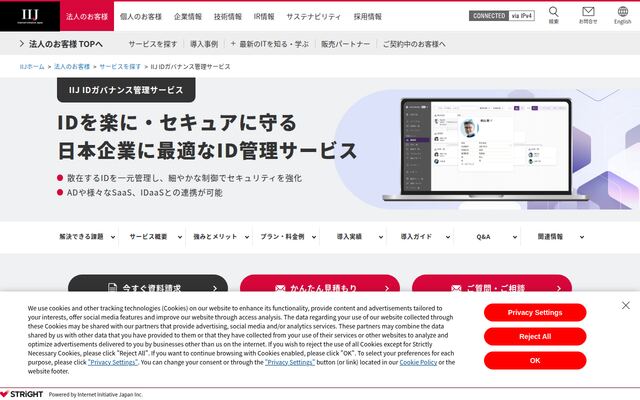Expand プラン・料金例 dropdown
This screenshot has width=640, height=400.
click(x=288, y=237)
